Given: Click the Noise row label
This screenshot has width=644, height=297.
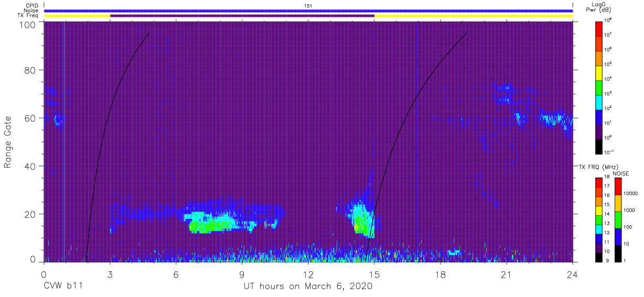Looking at the screenshot, I should point(31,10).
